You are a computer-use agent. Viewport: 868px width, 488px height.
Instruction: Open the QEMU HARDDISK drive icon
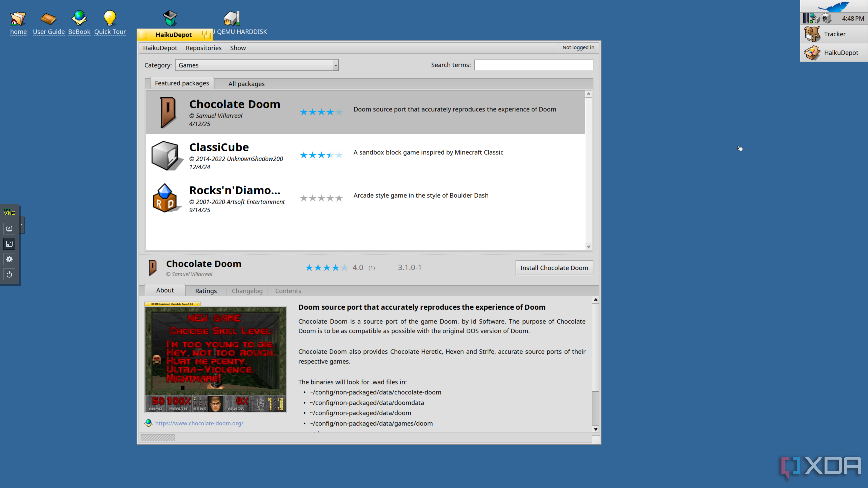pos(232,18)
